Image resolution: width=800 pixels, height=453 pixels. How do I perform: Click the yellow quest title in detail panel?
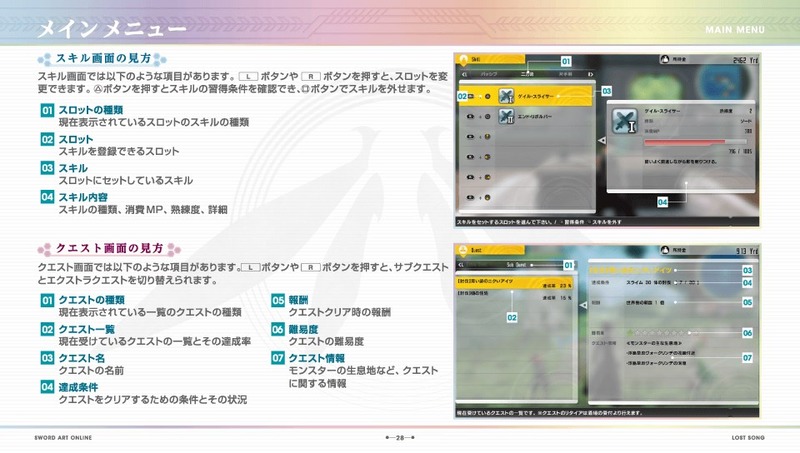(631, 270)
